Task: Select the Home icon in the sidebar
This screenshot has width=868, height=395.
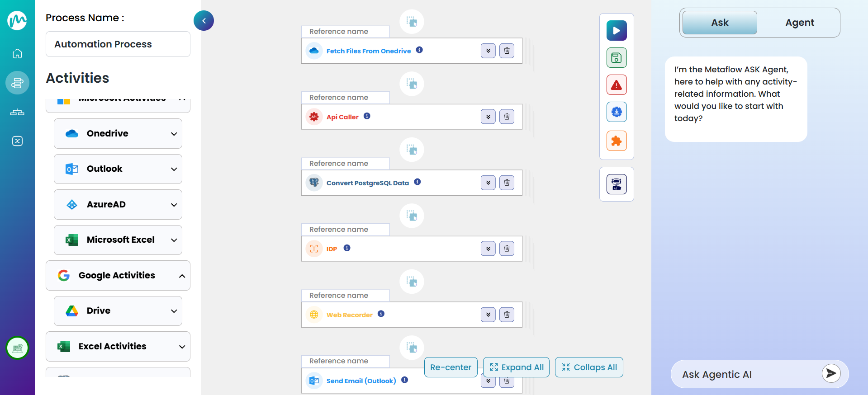Action: 17,53
